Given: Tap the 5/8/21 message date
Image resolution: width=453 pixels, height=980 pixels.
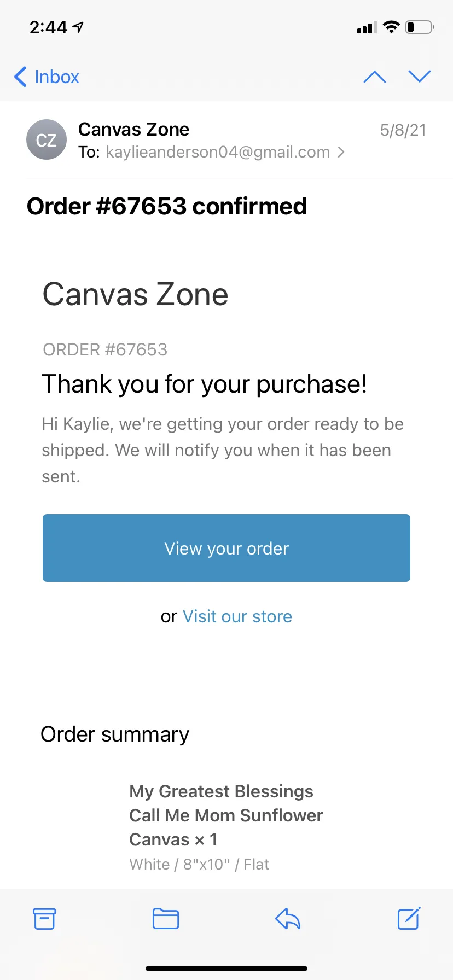Looking at the screenshot, I should 403,130.
